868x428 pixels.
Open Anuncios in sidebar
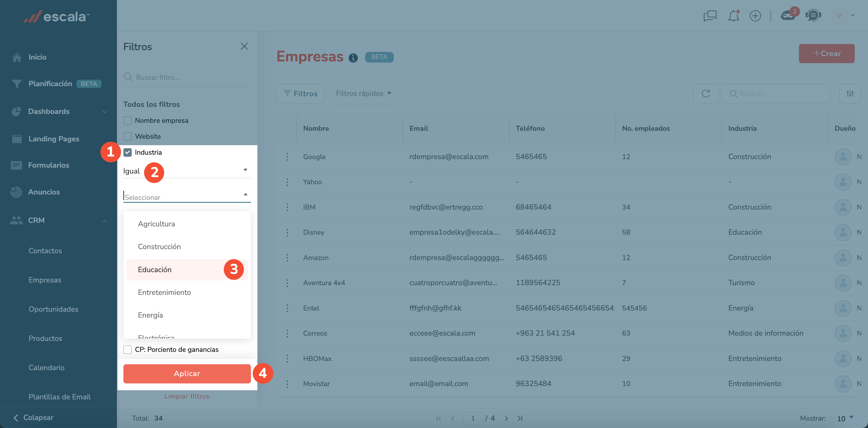point(44,192)
